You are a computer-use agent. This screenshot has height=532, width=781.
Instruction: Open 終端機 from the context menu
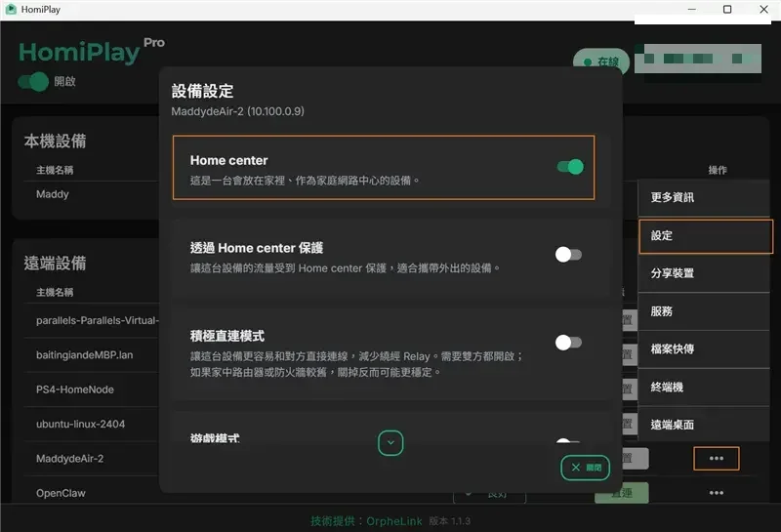(x=704, y=388)
